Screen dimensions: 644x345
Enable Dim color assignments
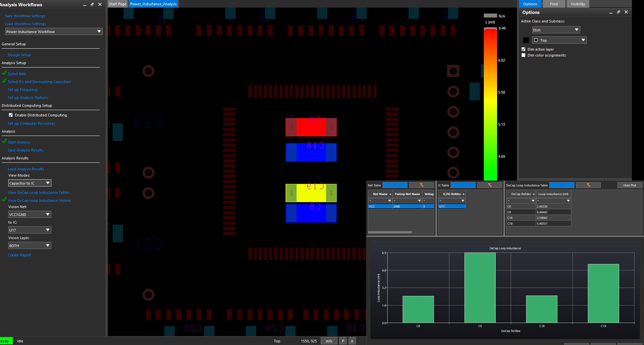524,55
